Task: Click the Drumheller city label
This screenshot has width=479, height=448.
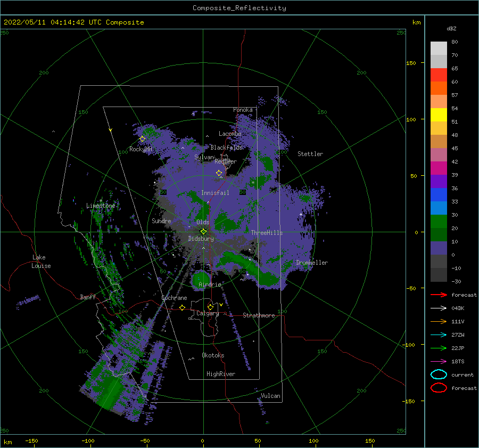Action: (x=312, y=263)
